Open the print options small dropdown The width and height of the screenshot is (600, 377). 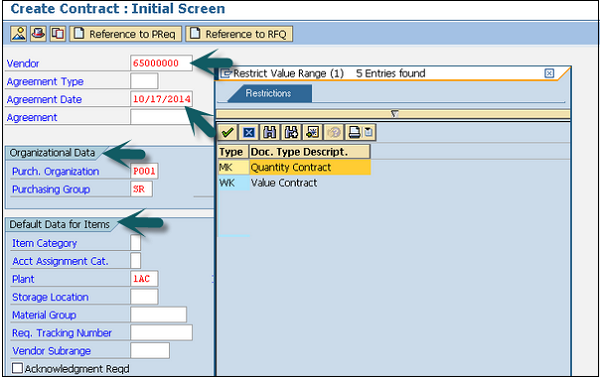coord(369,132)
